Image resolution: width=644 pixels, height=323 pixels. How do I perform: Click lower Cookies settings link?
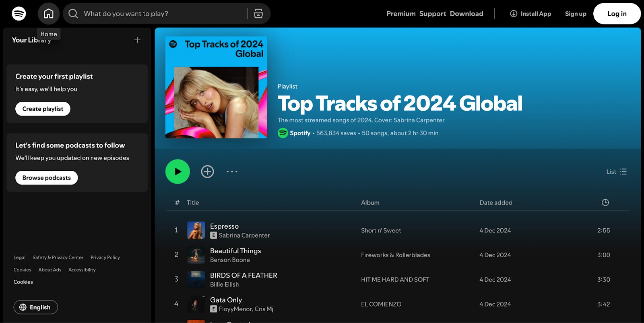[23, 282]
